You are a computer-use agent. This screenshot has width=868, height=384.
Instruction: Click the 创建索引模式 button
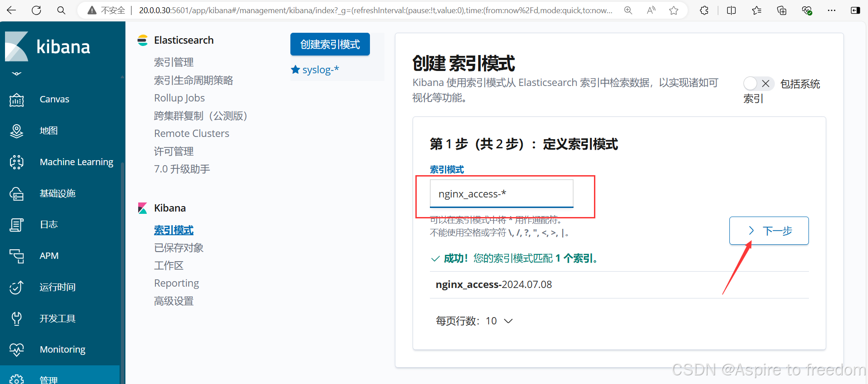coord(330,44)
